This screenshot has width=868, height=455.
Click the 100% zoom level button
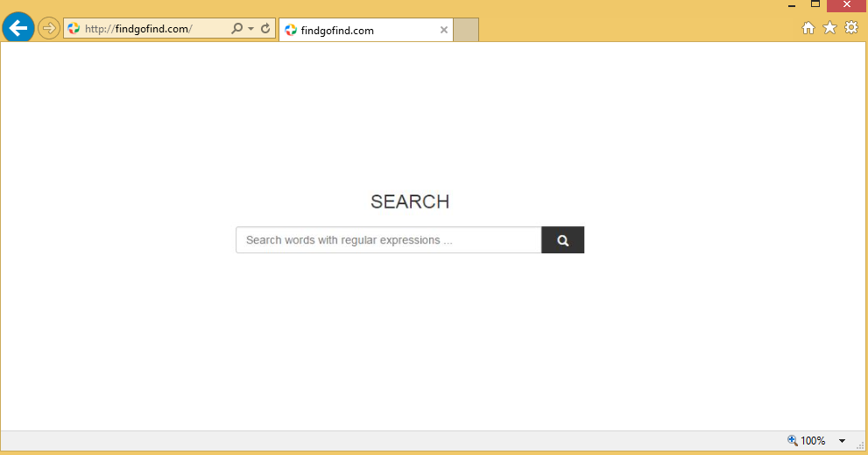point(807,441)
